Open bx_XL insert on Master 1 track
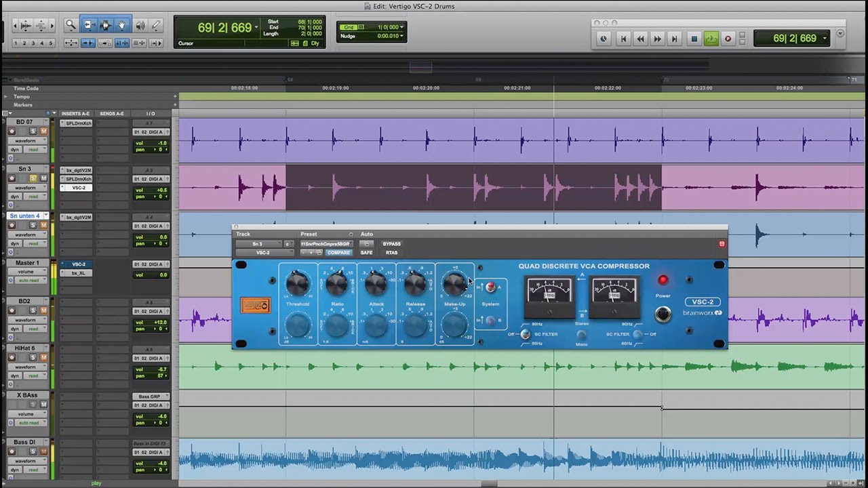The image size is (868, 488). click(76, 273)
